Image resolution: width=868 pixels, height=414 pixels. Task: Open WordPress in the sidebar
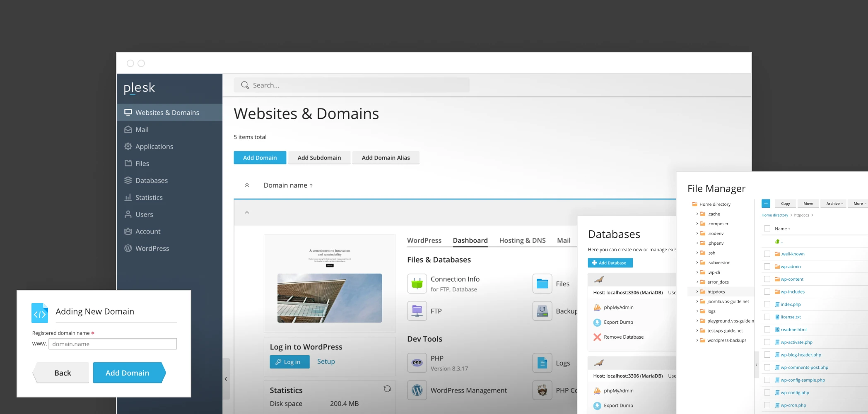pos(169,248)
